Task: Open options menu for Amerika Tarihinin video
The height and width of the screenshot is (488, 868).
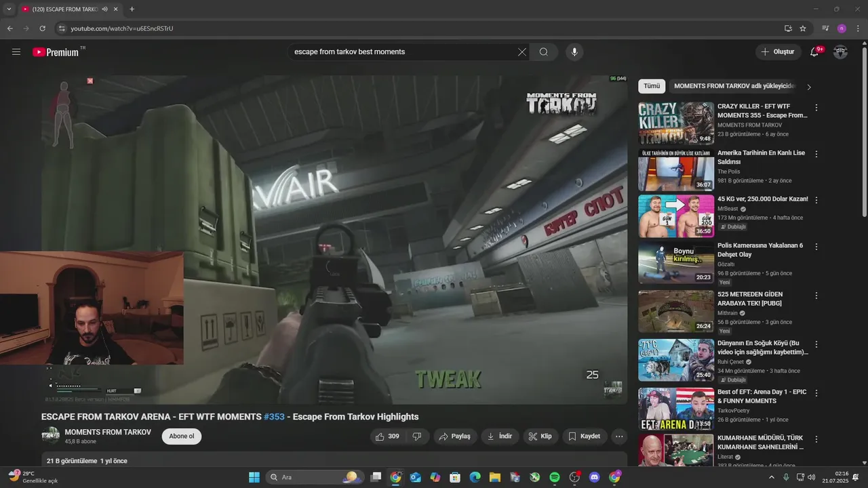Action: (816, 154)
